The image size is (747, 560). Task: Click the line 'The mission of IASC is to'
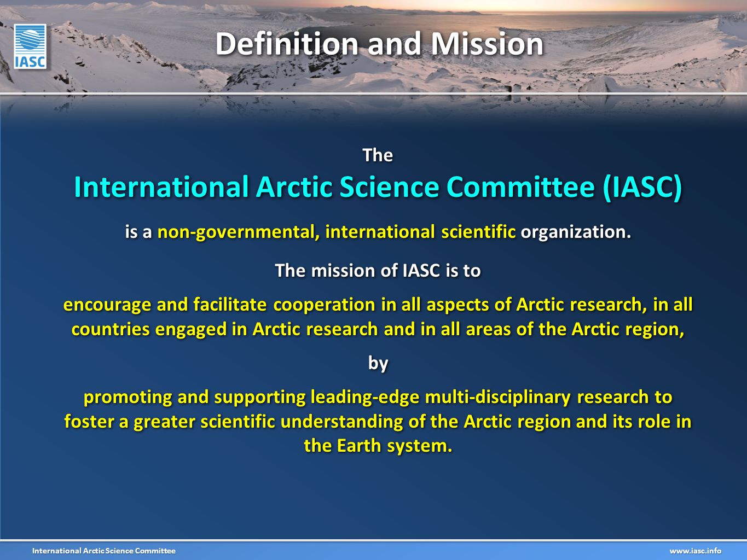click(378, 270)
